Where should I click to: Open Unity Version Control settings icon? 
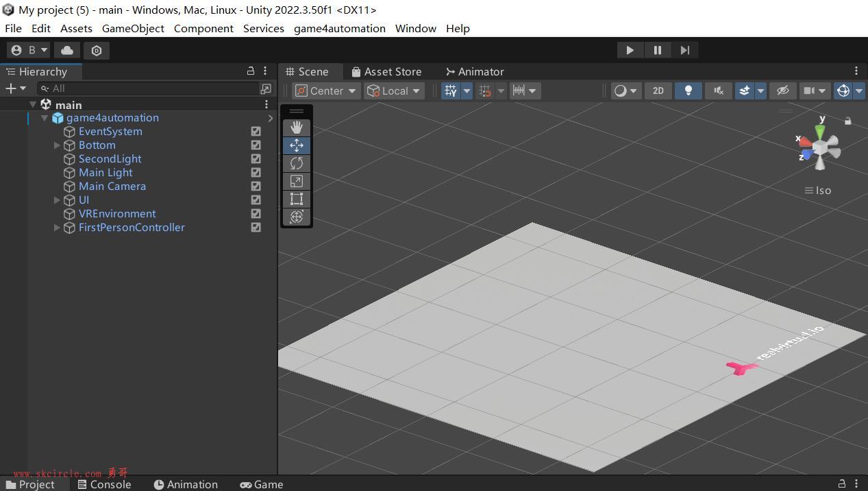coord(97,50)
